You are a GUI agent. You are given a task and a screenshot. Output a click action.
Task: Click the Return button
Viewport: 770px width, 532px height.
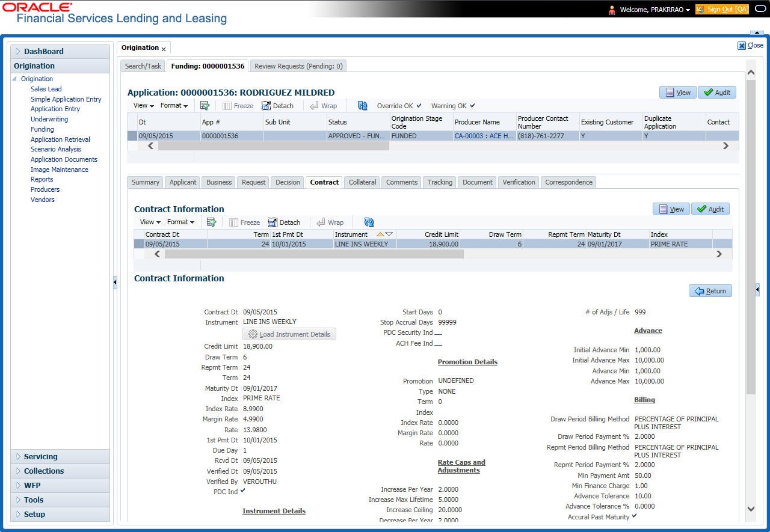710,291
